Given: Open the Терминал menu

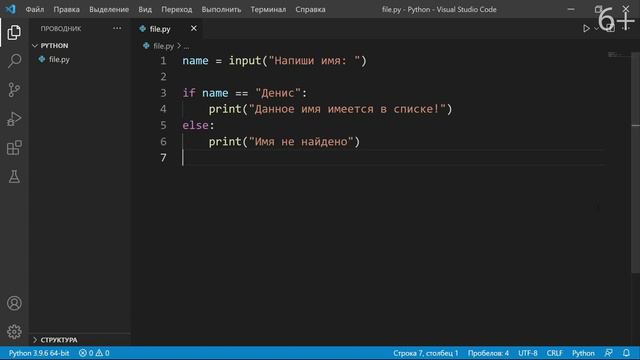Looking at the screenshot, I should point(268,9).
